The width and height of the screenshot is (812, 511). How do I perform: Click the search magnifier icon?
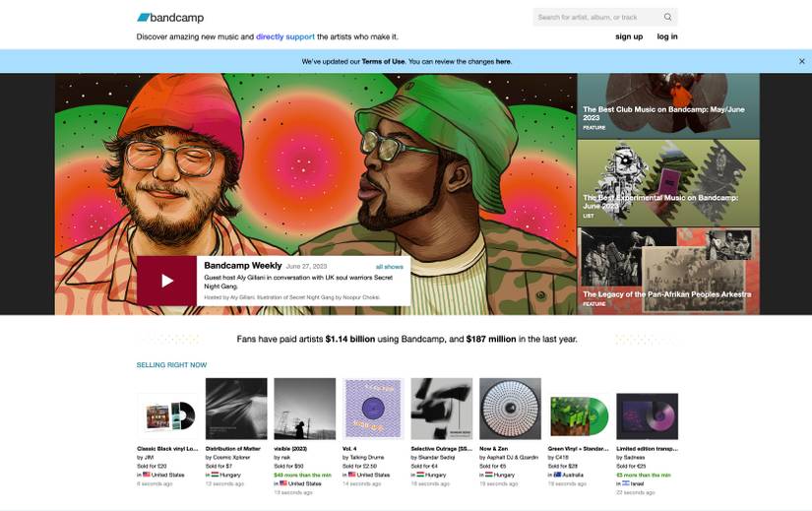(667, 17)
